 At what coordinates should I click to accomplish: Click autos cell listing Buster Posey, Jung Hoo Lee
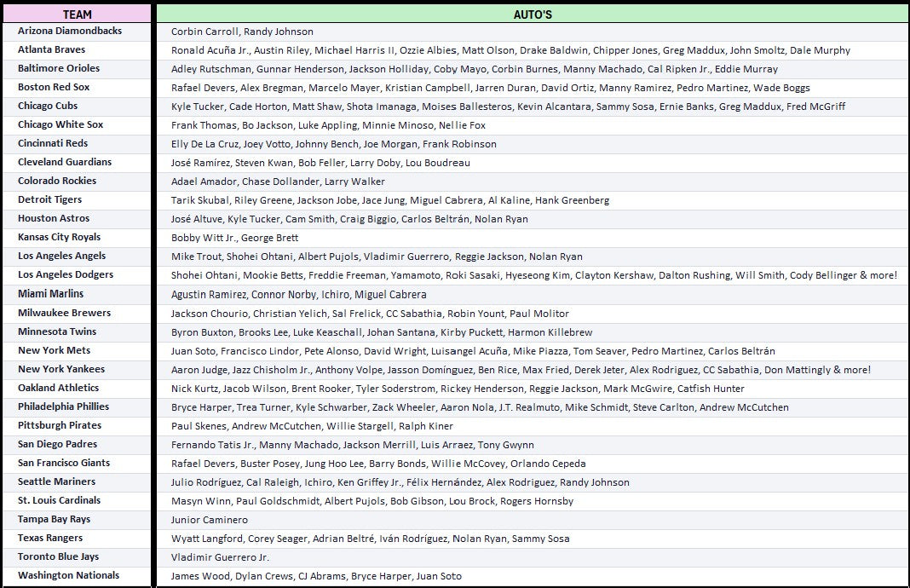[533, 464]
